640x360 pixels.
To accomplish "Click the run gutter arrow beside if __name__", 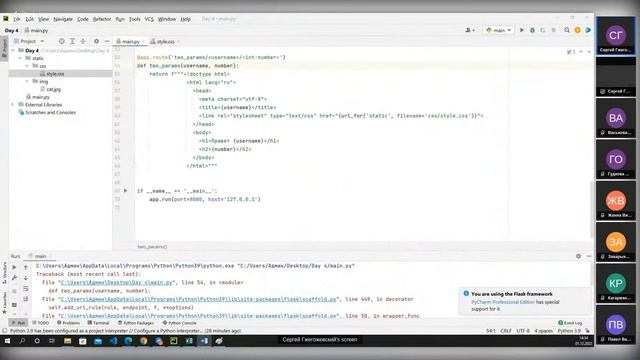I will point(125,191).
